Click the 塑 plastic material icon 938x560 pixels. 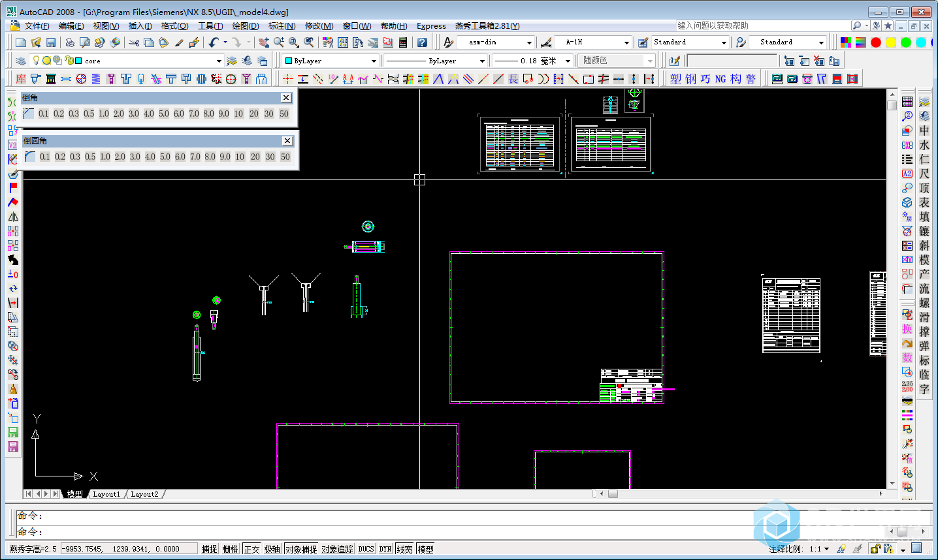(x=675, y=79)
